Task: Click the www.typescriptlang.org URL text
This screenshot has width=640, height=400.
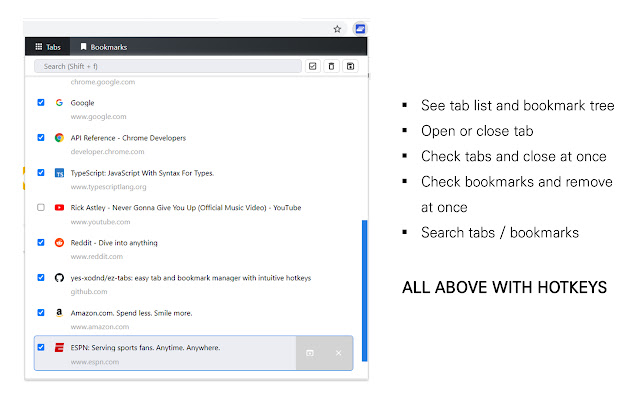Action: (108, 187)
